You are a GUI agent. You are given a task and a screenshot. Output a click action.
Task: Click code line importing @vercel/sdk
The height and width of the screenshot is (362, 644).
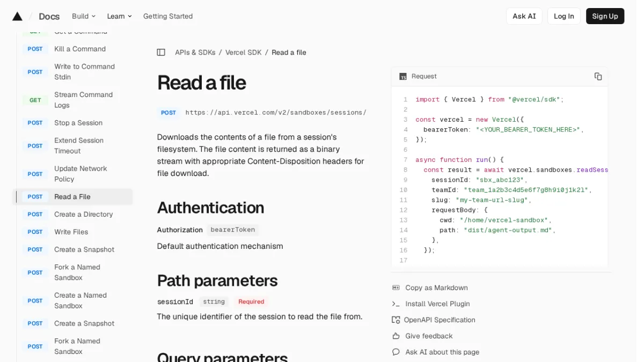click(489, 100)
